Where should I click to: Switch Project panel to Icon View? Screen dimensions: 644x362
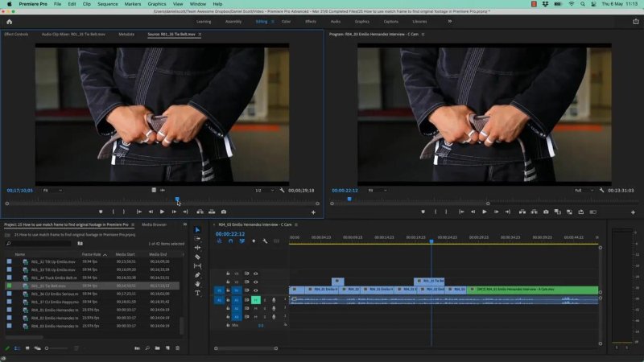click(x=27, y=348)
